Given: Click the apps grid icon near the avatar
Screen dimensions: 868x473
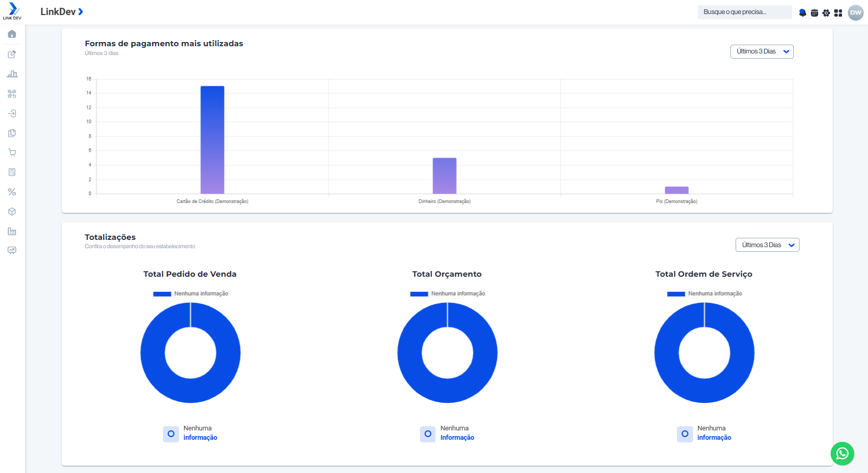Looking at the screenshot, I should pos(838,12).
